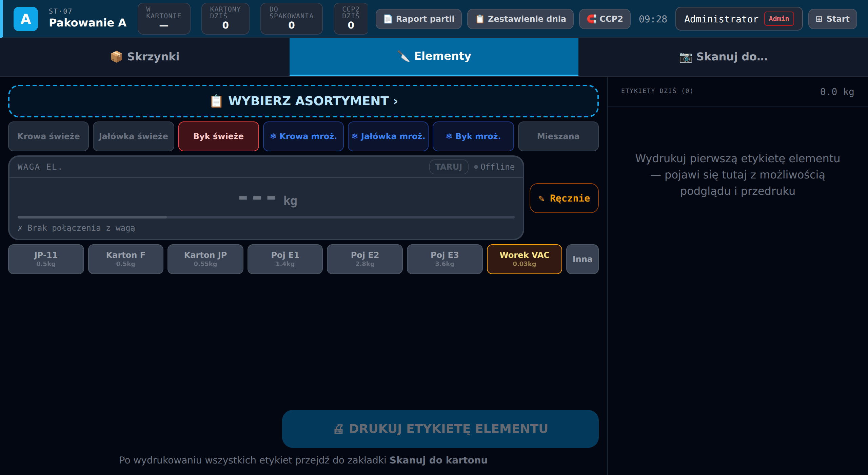Viewport: 868px width, 475px height.
Task: Click the snowflake icon on Byk mroż.
Action: (x=449, y=136)
